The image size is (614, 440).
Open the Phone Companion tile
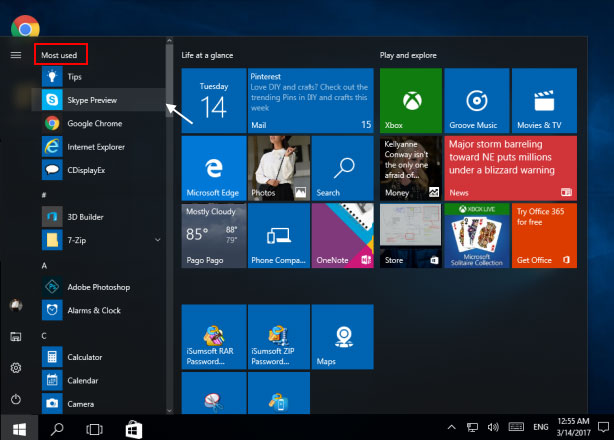(279, 236)
